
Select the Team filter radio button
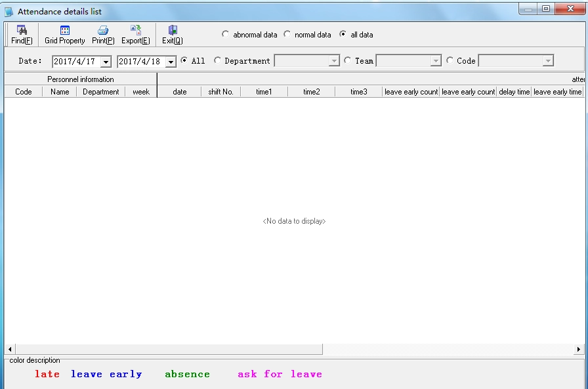[x=348, y=60]
